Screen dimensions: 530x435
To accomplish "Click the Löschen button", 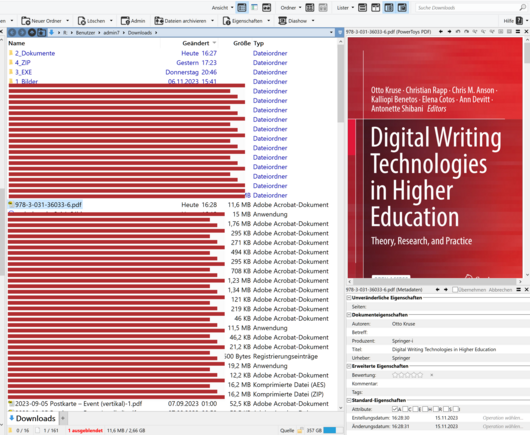I will point(91,21).
